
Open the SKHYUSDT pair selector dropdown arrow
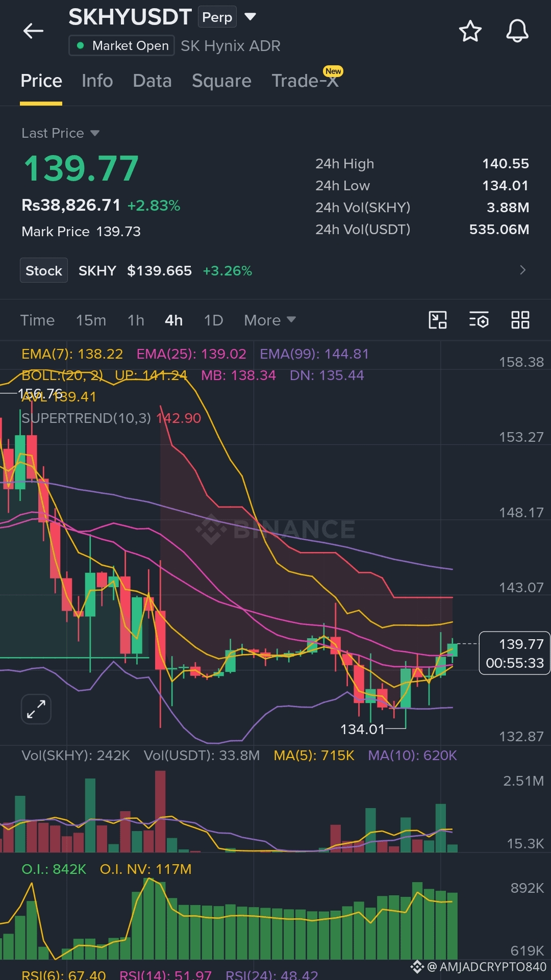click(x=250, y=17)
